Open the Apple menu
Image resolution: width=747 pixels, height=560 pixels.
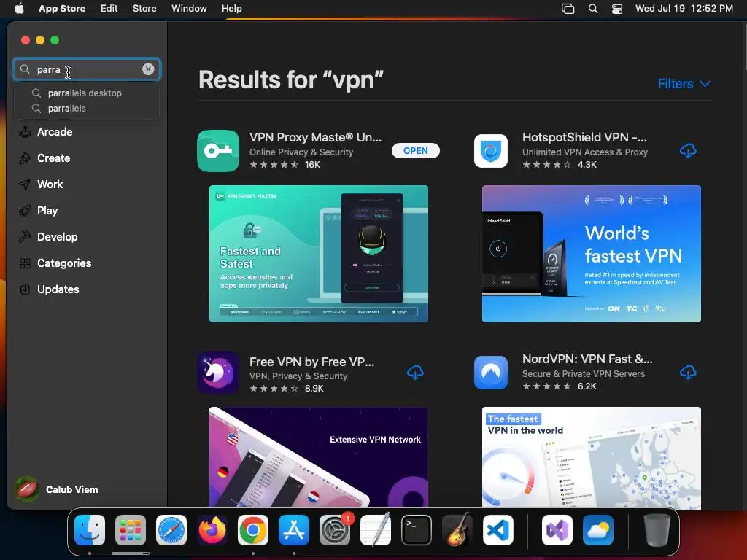pyautogui.click(x=19, y=8)
